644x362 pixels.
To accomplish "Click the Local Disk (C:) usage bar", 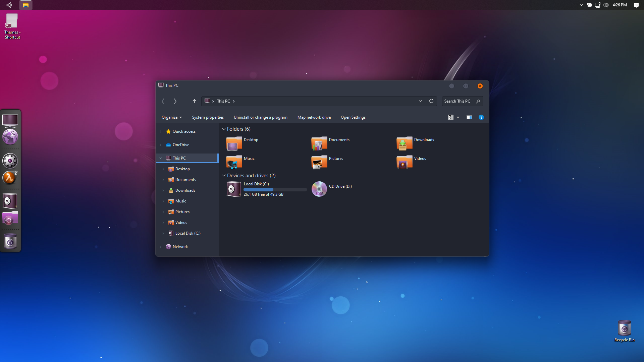I will [x=275, y=189].
